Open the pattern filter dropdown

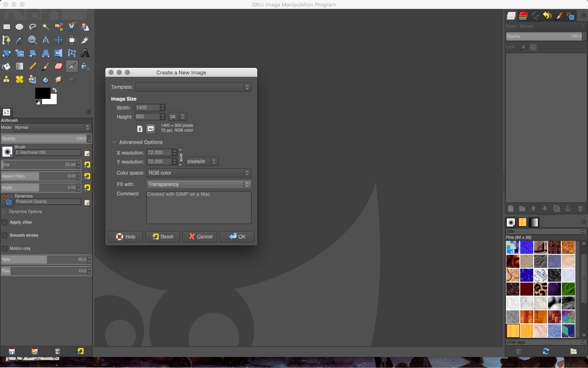pyautogui.click(x=583, y=231)
